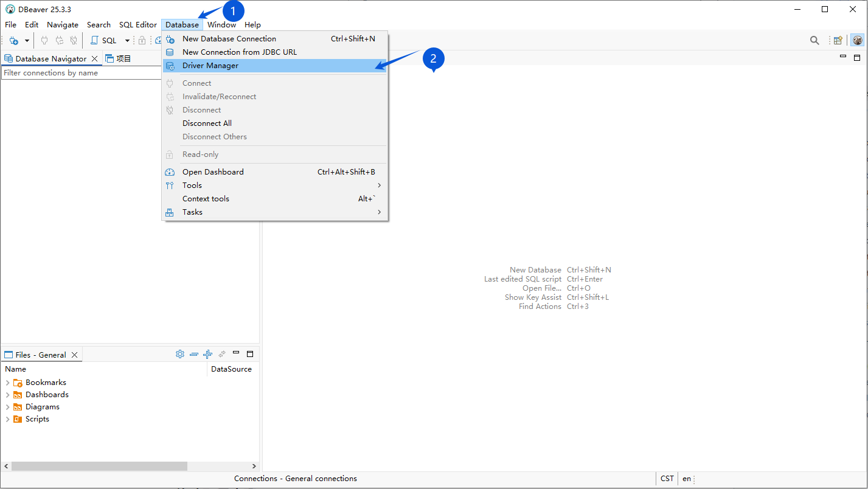
Task: Open the SQL editor toolbar button
Action: click(103, 41)
